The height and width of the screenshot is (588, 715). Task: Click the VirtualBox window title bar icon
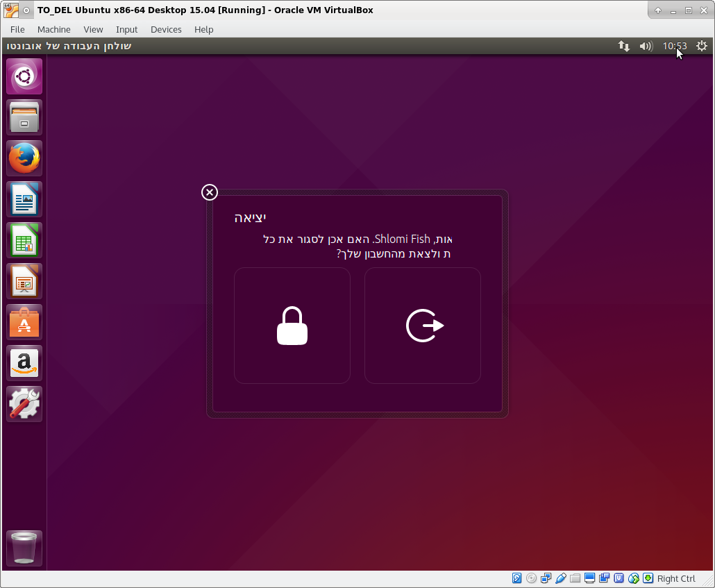[x=11, y=10]
